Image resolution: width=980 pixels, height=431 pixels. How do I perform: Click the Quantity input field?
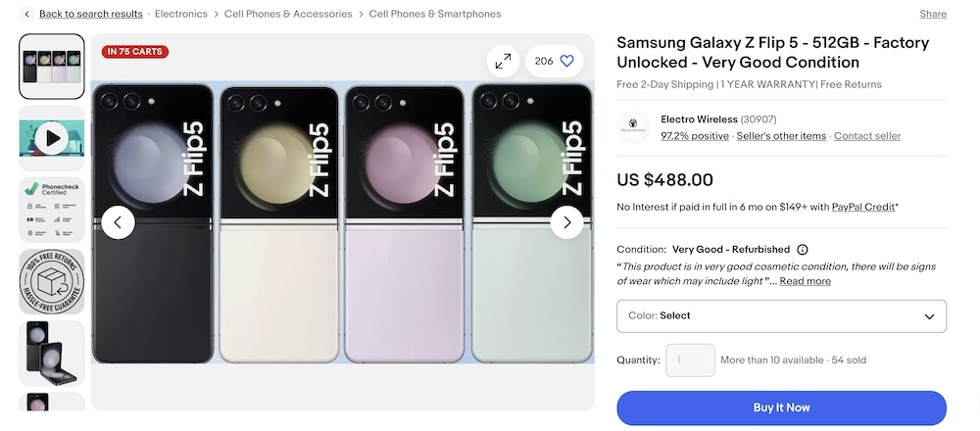pyautogui.click(x=690, y=360)
